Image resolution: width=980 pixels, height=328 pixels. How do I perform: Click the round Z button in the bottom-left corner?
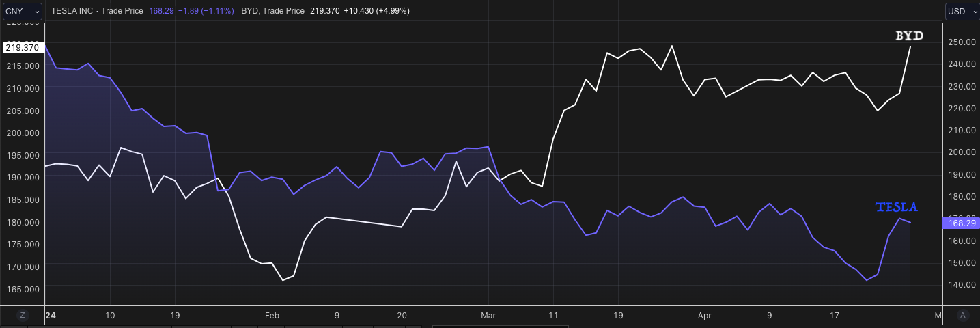(x=23, y=315)
